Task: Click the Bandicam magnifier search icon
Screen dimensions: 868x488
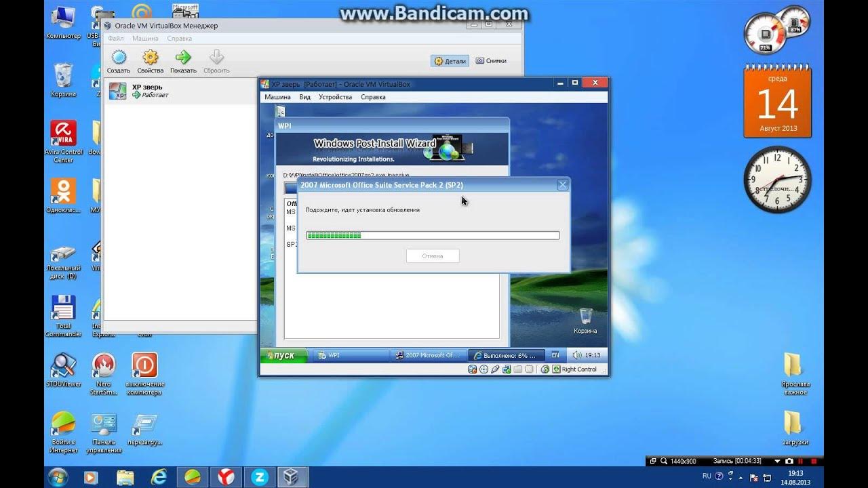Action: (663, 461)
